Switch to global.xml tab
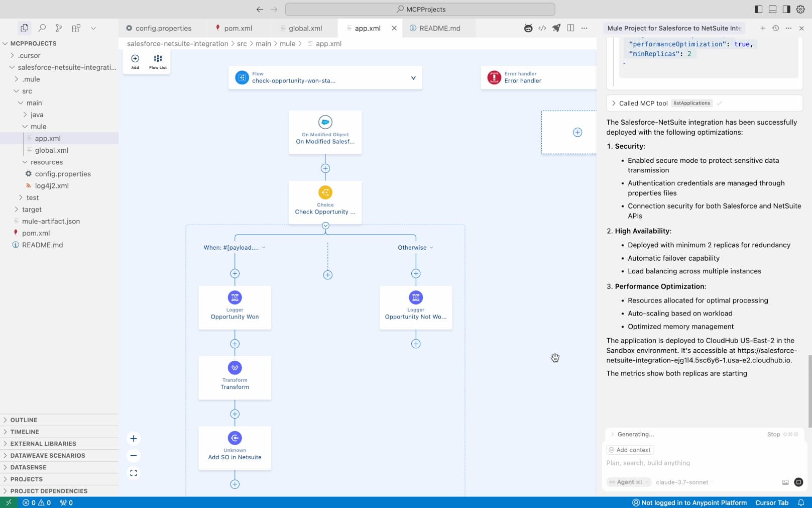Viewport: 812px width, 508px height. tap(305, 28)
